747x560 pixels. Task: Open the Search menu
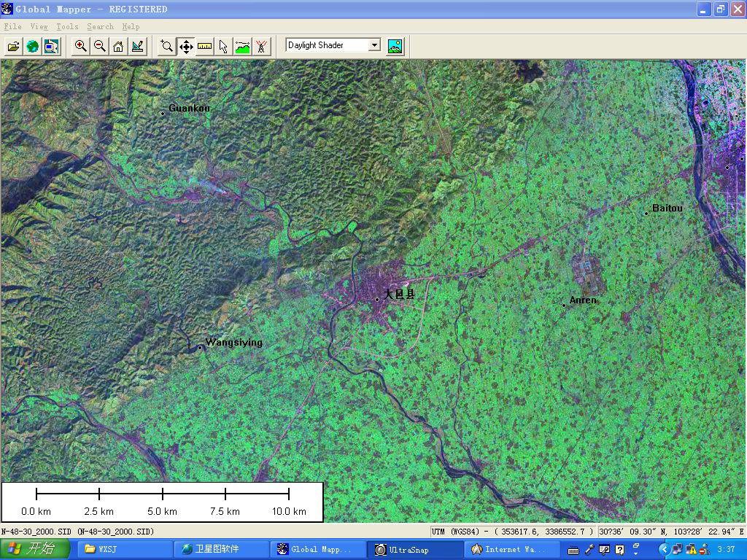coord(100,26)
